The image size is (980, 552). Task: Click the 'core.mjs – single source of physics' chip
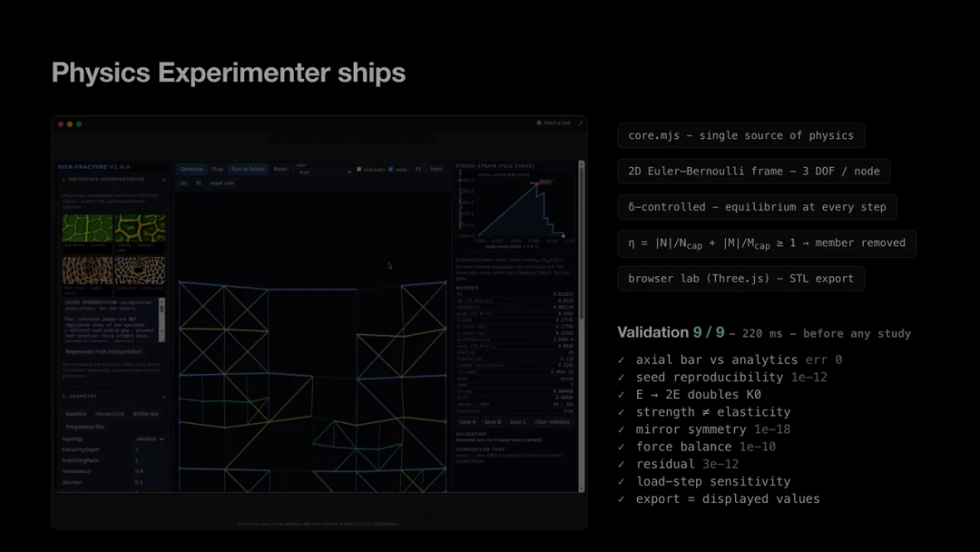pos(740,135)
